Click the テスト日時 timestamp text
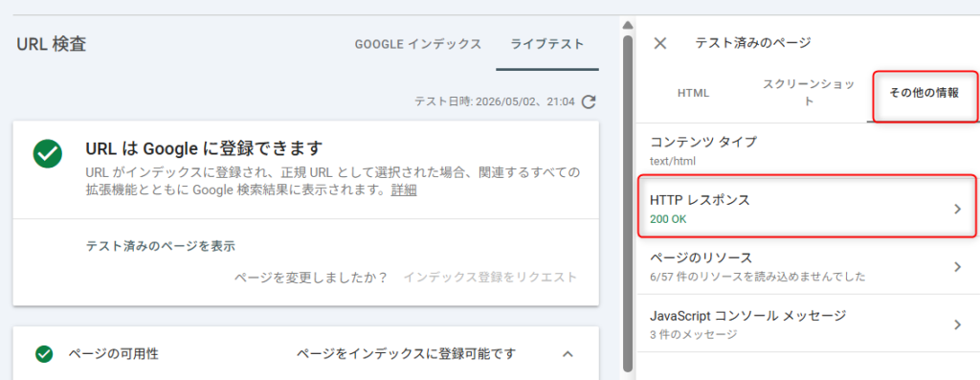This screenshot has height=380, width=980. (x=495, y=101)
